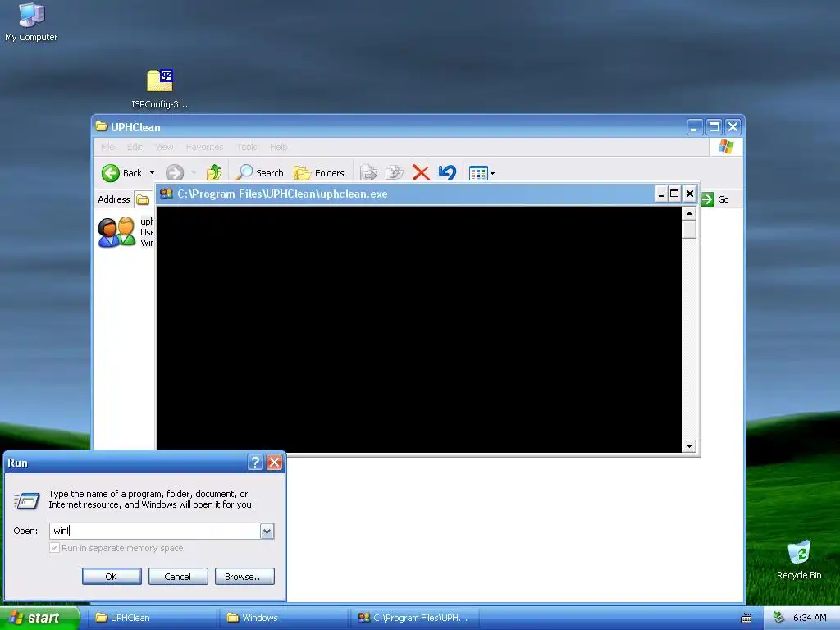Click the uphclean.exe console title bar icon
The height and width of the screenshot is (630, 840).
pos(166,194)
